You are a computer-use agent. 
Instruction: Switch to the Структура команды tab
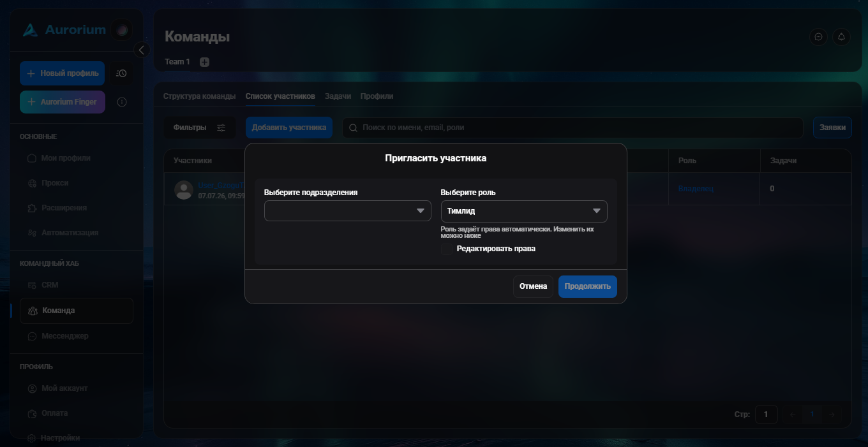point(199,96)
